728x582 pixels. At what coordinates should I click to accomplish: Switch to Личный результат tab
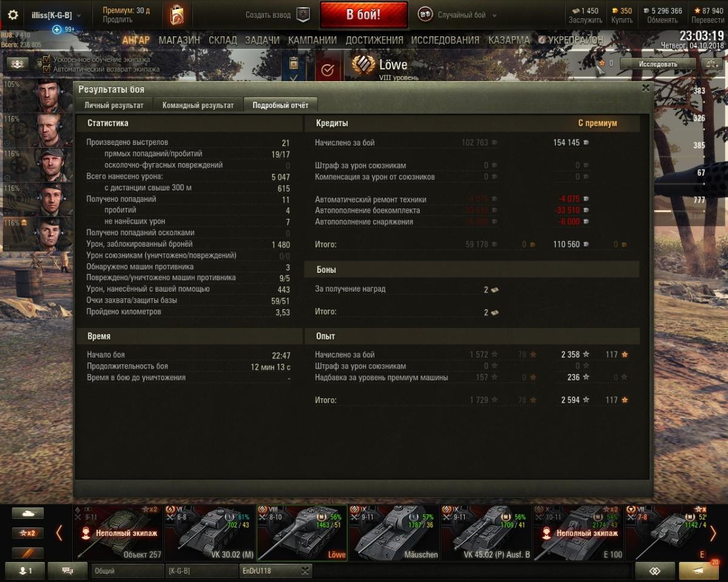point(114,105)
